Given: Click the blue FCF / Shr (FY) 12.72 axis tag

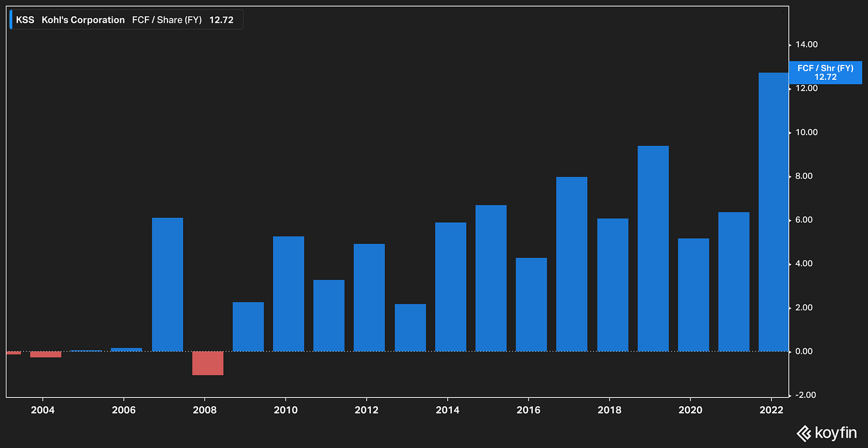Looking at the screenshot, I should [825, 73].
